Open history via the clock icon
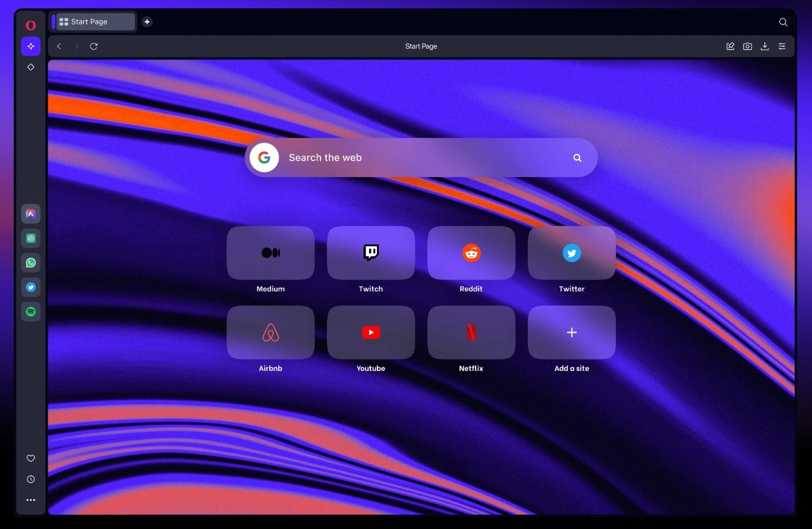Screen dimensions: 812x529 click(31, 479)
